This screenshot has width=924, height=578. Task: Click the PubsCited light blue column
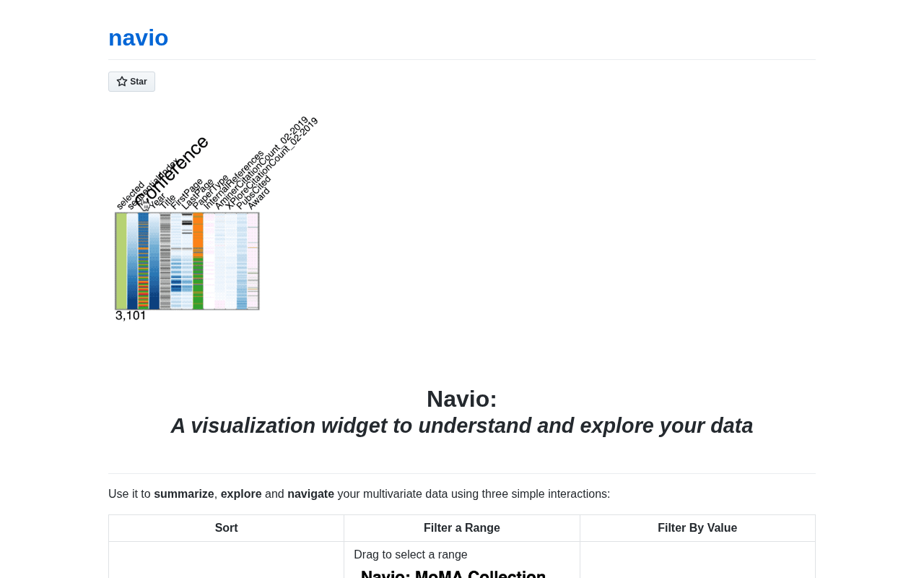pyautogui.click(x=242, y=261)
